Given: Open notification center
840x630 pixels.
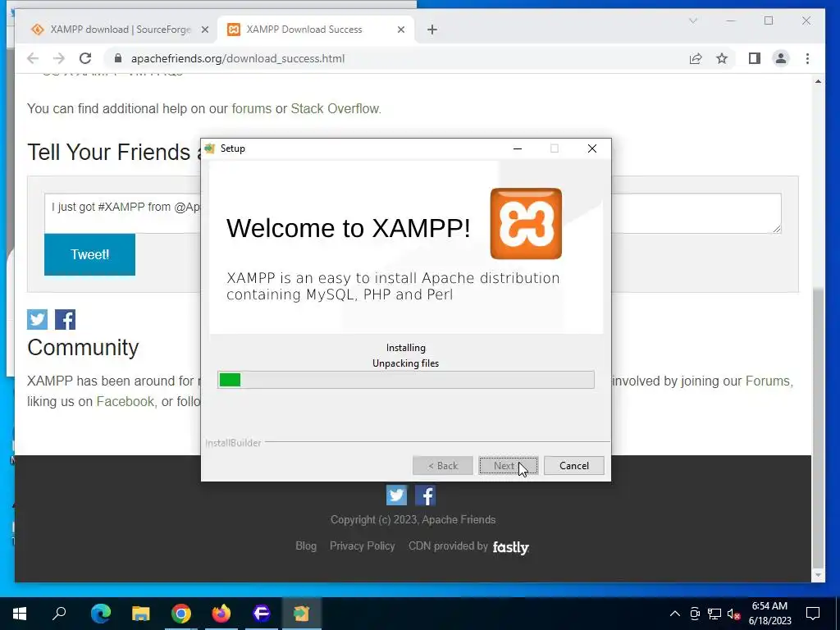Looking at the screenshot, I should [813, 614].
